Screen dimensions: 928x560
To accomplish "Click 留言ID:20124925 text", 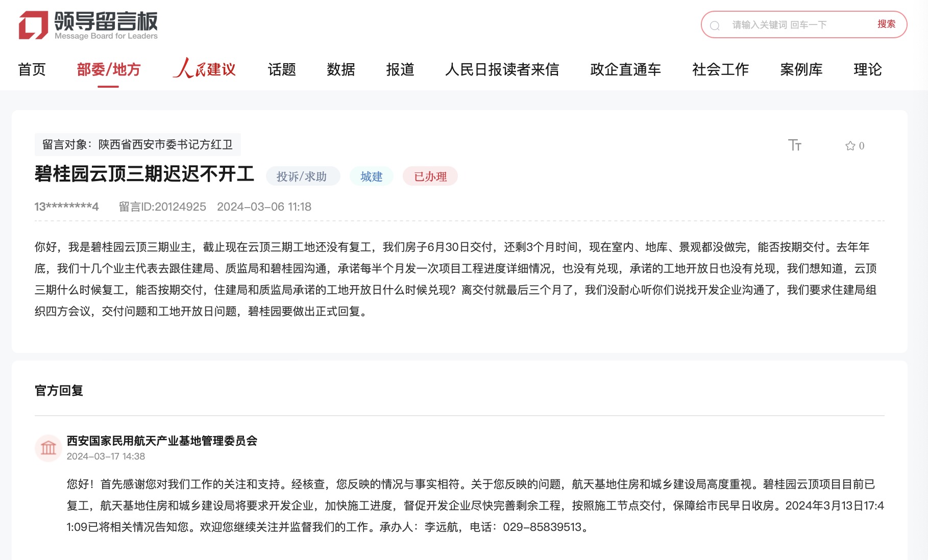I will (162, 207).
